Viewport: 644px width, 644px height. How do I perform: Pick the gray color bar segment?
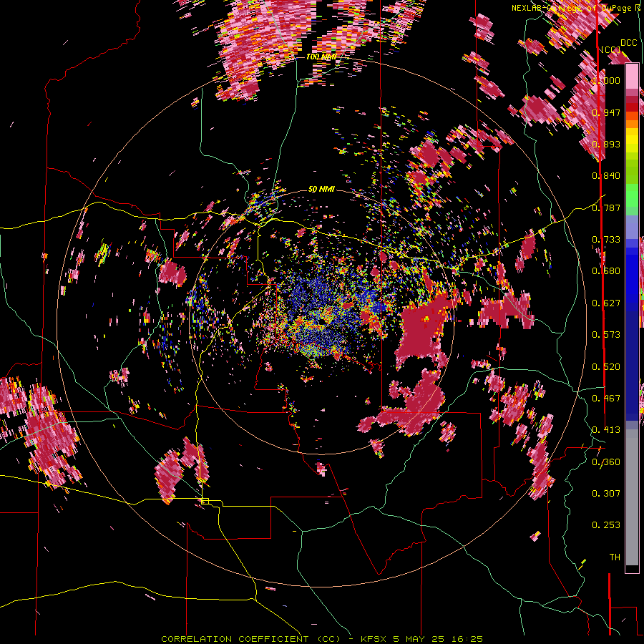[x=632, y=497]
